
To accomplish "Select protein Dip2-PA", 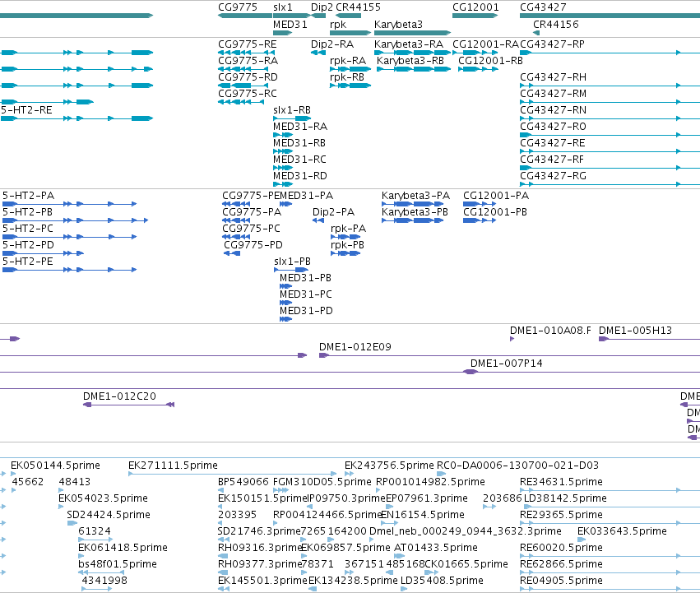I will click(x=333, y=212).
